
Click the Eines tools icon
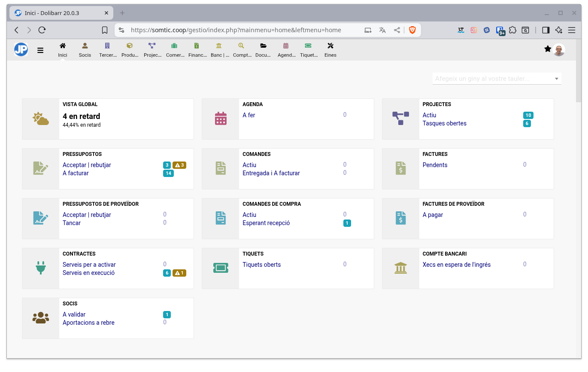click(x=330, y=46)
